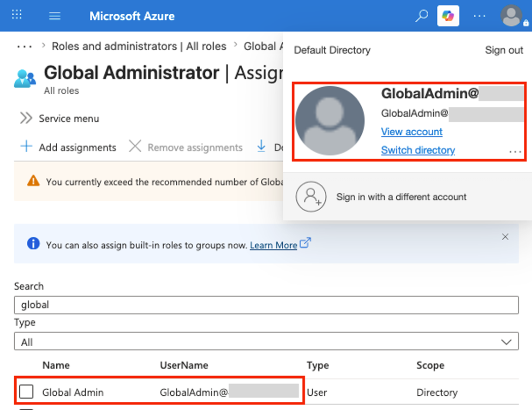532x410 pixels.
Task: Click the Type dropdown chevron arrow
Action: click(506, 342)
